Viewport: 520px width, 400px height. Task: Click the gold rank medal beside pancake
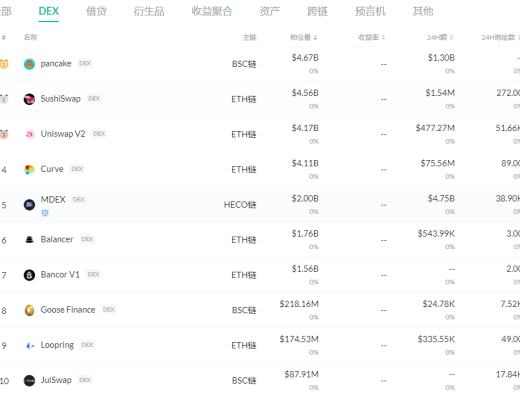tap(4, 64)
